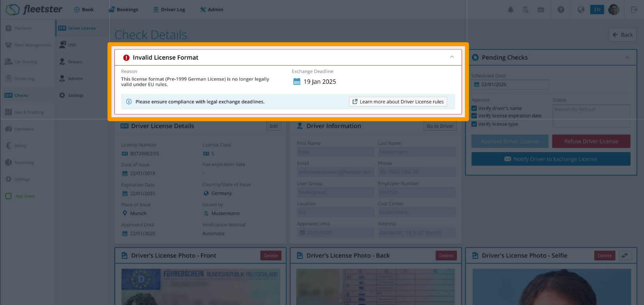Click Notify Driver to Exchange License

(x=551, y=159)
